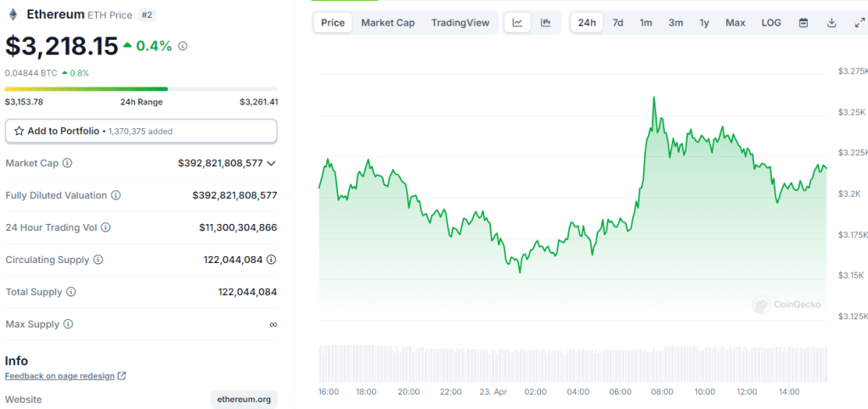Image resolution: width=868 pixels, height=409 pixels.
Task: Open the calendar date range picker
Action: click(803, 23)
